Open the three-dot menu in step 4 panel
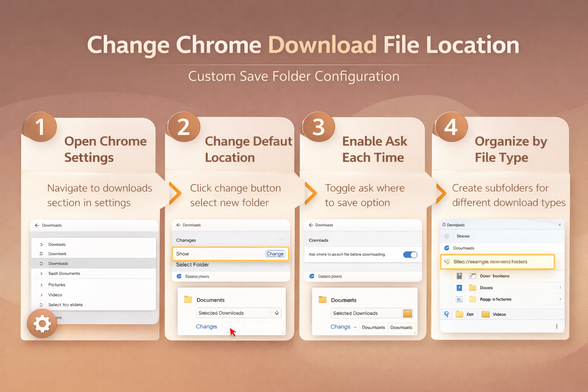The image size is (588, 392). coord(557,327)
